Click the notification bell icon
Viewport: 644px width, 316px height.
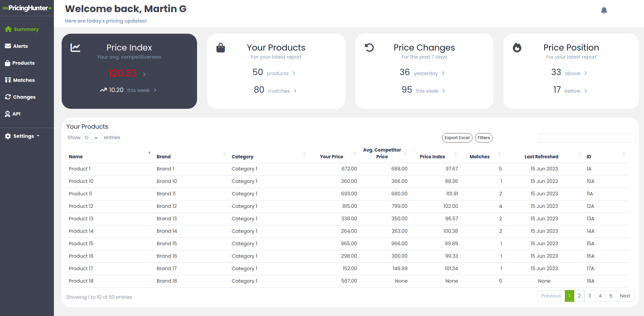pyautogui.click(x=604, y=10)
